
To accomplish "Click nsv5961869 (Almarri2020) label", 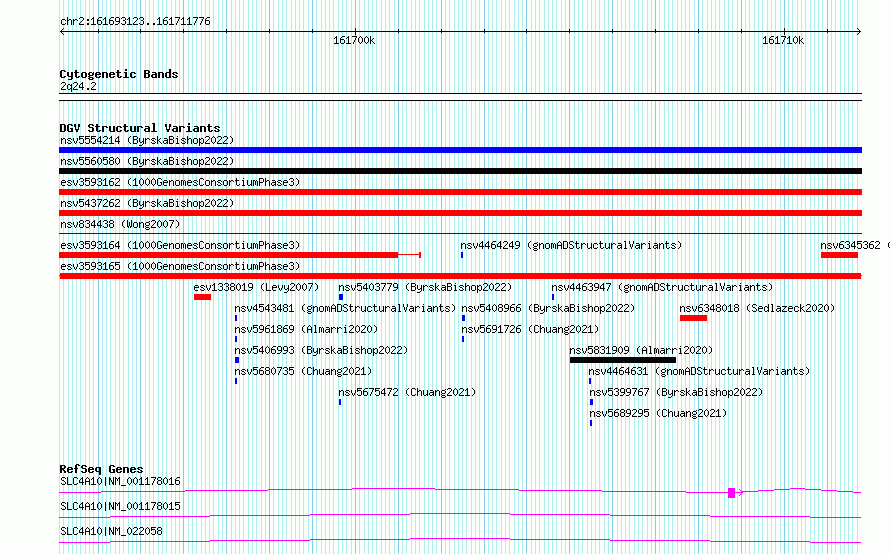I will (306, 329).
